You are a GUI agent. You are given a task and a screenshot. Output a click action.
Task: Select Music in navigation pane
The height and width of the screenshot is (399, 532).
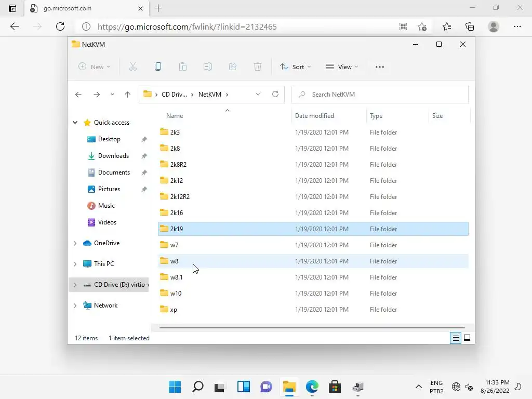[106, 206]
